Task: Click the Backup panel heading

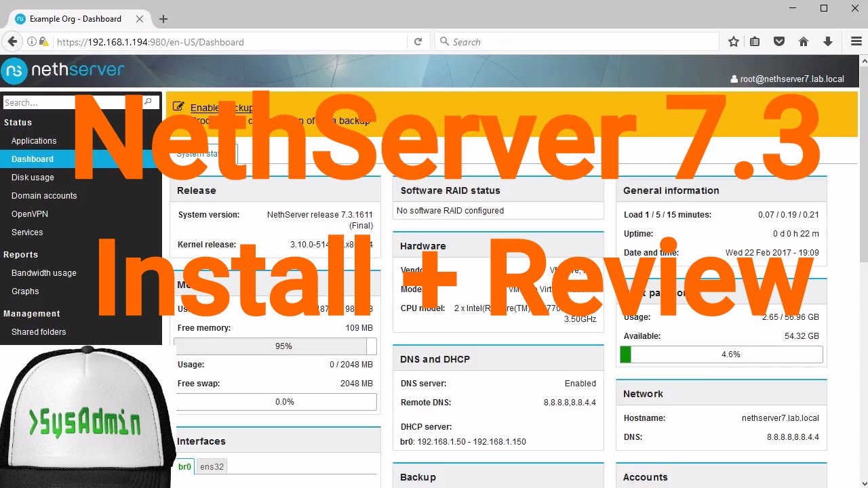Action: click(418, 477)
